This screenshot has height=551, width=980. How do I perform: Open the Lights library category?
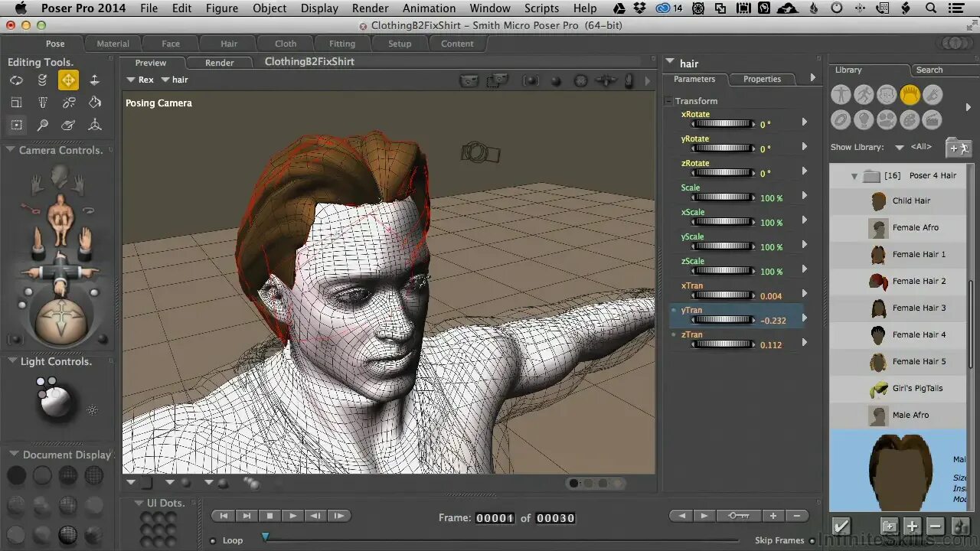[x=864, y=119]
